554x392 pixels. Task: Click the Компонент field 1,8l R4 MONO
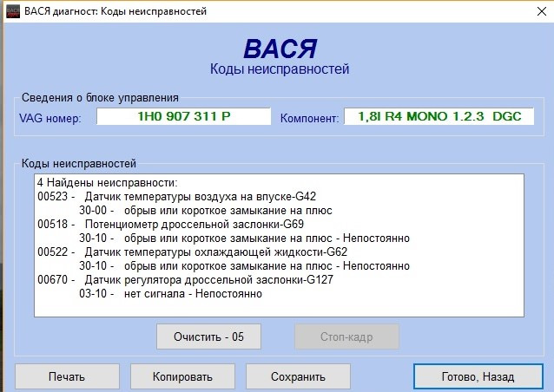[x=439, y=116]
